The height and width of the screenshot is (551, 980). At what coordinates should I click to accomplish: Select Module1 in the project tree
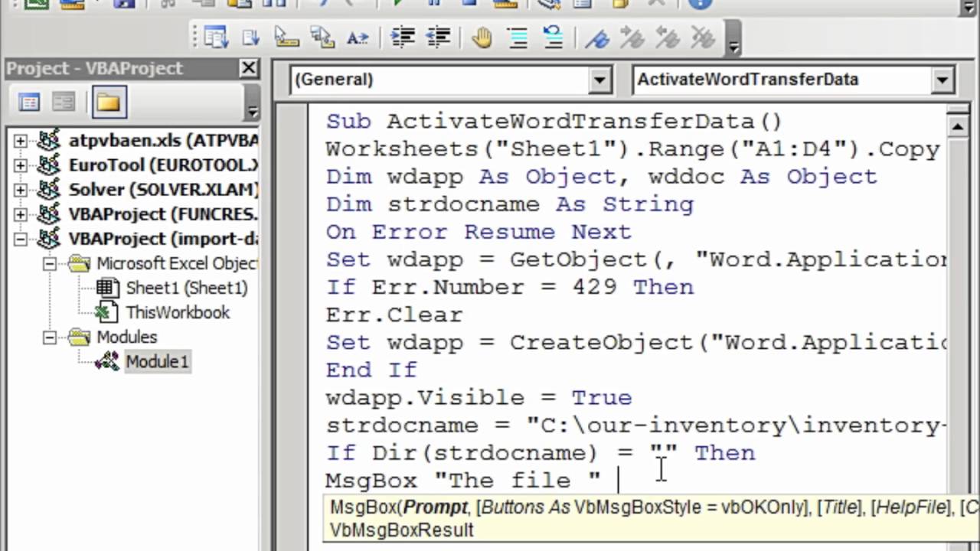click(157, 361)
